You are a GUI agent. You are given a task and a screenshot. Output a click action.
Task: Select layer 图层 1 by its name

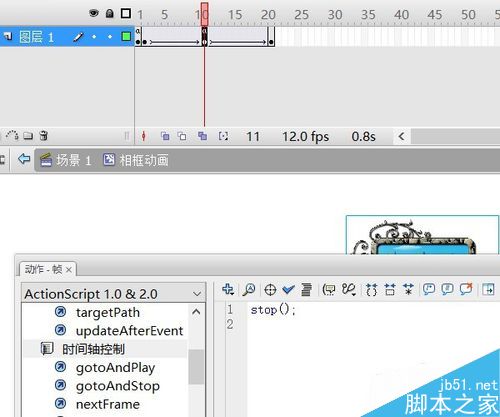tap(36, 37)
